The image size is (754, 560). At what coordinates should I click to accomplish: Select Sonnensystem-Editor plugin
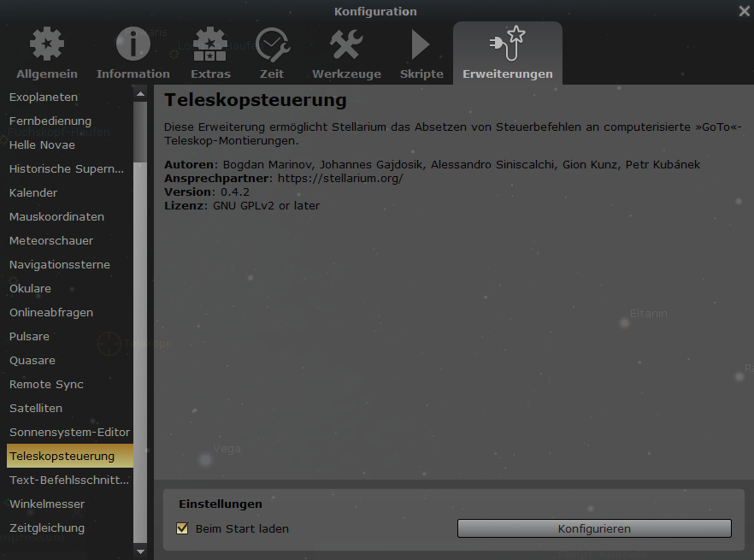[x=70, y=433]
